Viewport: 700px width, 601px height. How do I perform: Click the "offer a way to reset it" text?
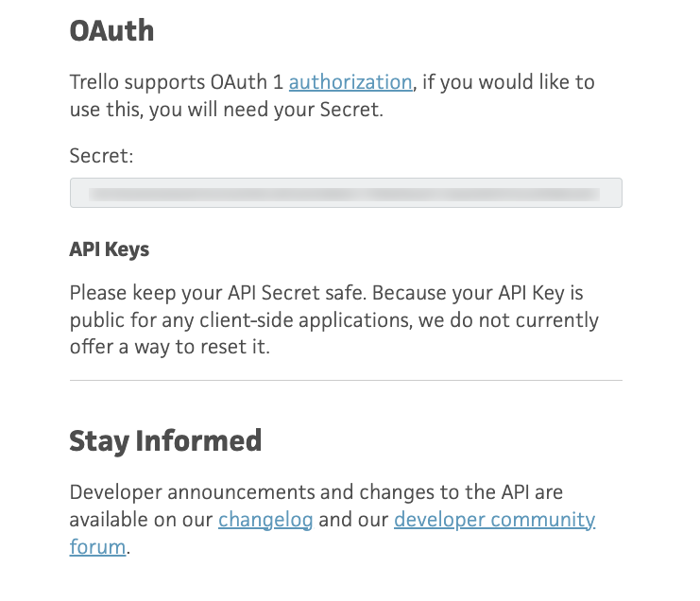pyautogui.click(x=170, y=347)
